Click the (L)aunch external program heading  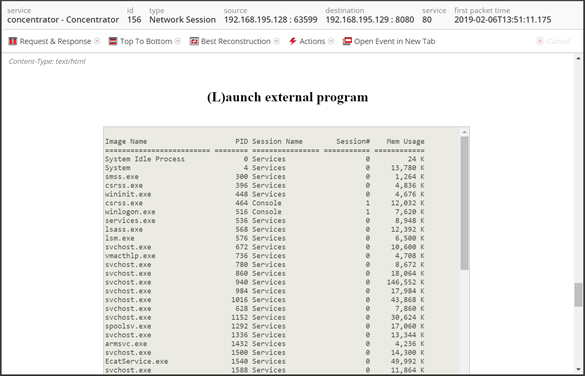(287, 97)
